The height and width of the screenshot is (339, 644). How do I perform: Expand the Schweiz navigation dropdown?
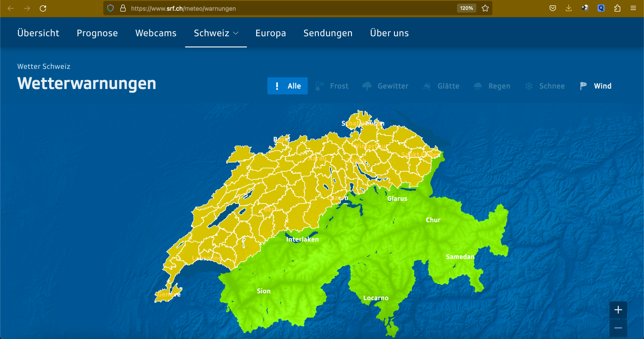pos(216,33)
